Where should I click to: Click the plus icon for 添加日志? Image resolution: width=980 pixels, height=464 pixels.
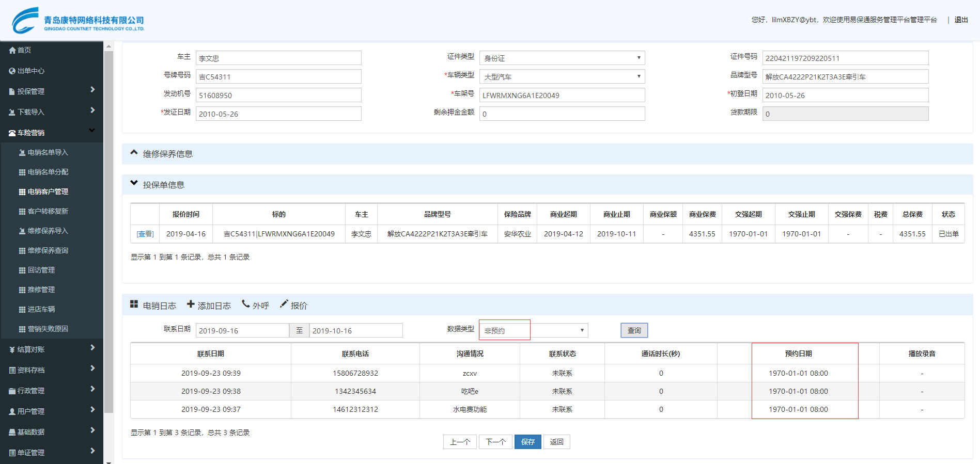[191, 305]
